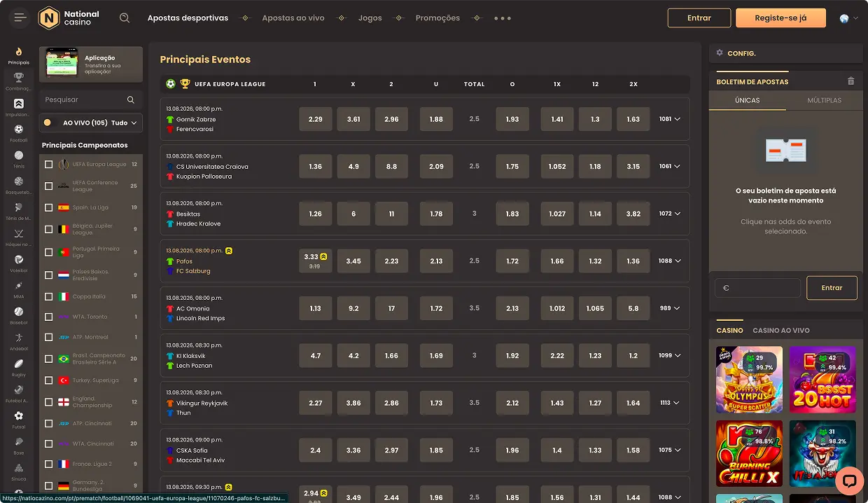Screen dimensions: 868x503
Task: Select Principais in the sports sidebar
Action: [x=19, y=56]
